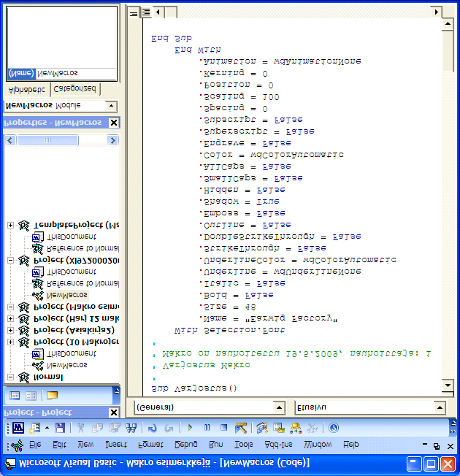The height and width of the screenshot is (476, 460).
Task: Click the Redo toolbar icon
Action: point(169,428)
